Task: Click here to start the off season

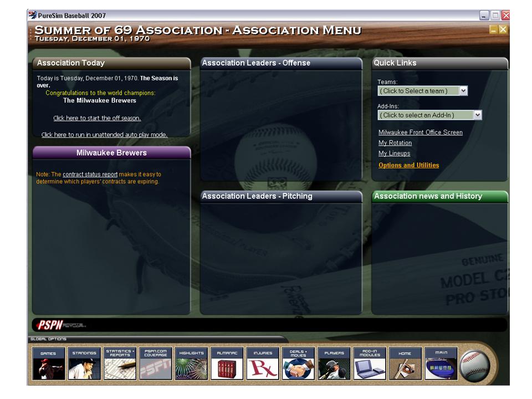Action: [97, 118]
